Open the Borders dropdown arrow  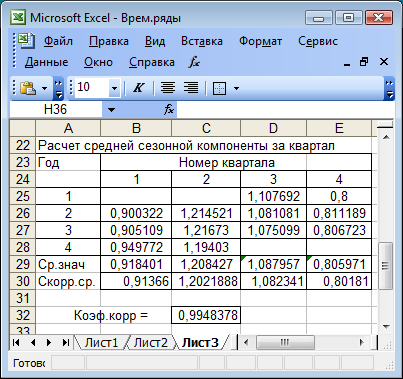(236, 88)
